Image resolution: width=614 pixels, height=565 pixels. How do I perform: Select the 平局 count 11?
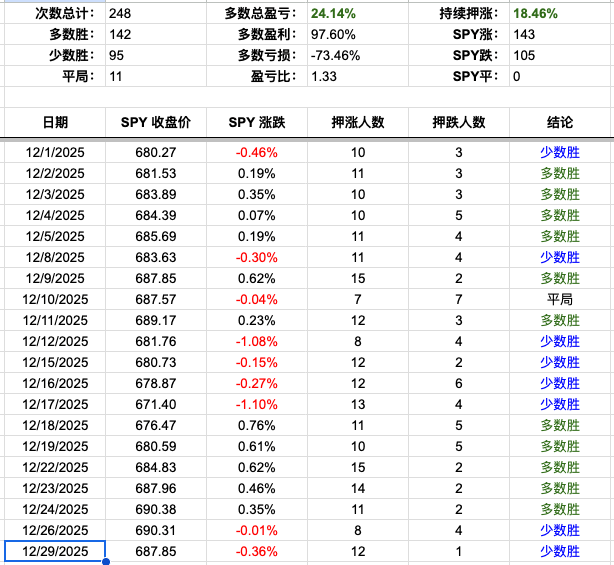pos(156,76)
